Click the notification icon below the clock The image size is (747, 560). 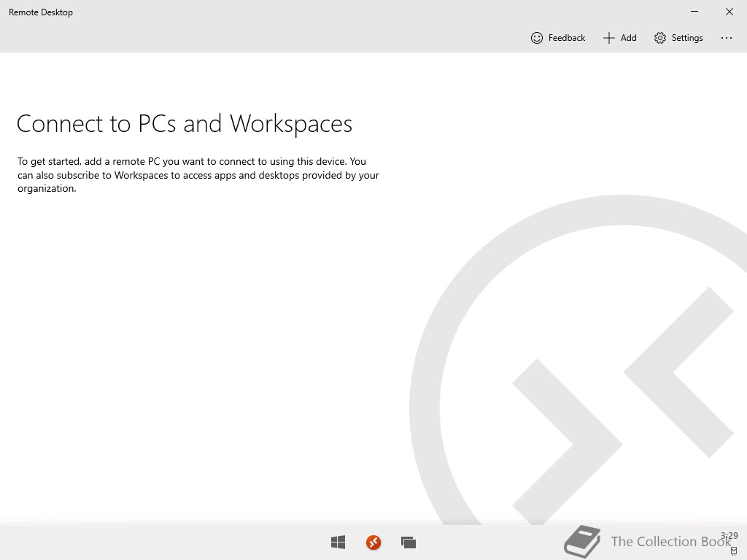click(734, 551)
